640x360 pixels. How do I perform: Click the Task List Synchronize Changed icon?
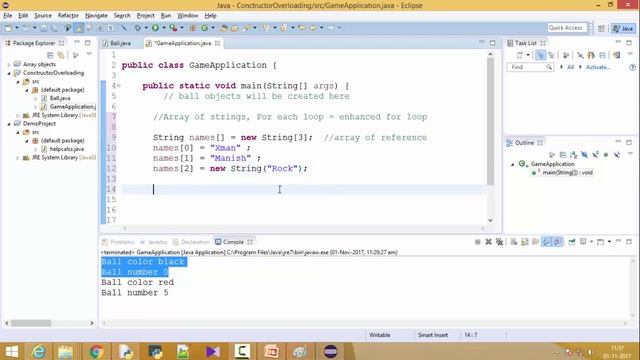point(617,55)
